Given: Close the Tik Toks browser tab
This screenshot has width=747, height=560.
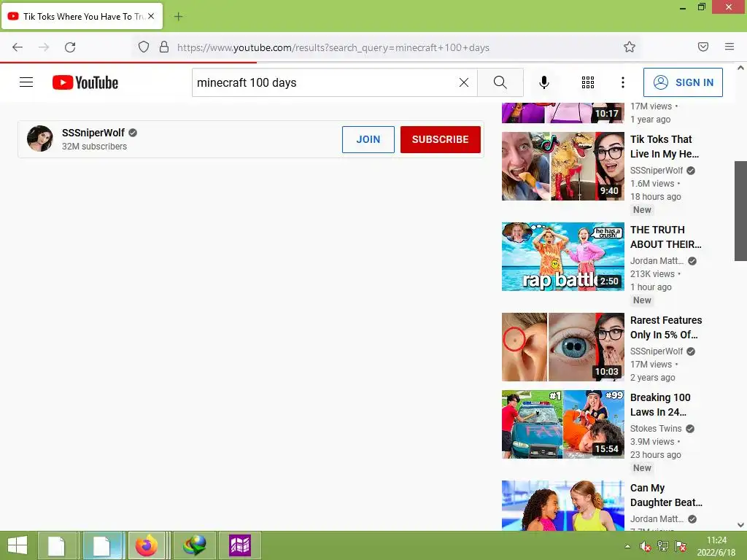Looking at the screenshot, I should [151, 16].
